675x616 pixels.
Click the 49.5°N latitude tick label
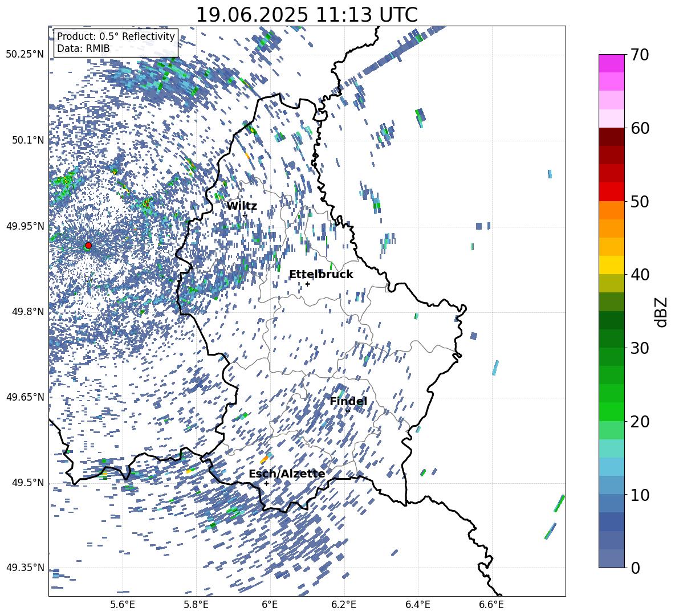tap(29, 482)
